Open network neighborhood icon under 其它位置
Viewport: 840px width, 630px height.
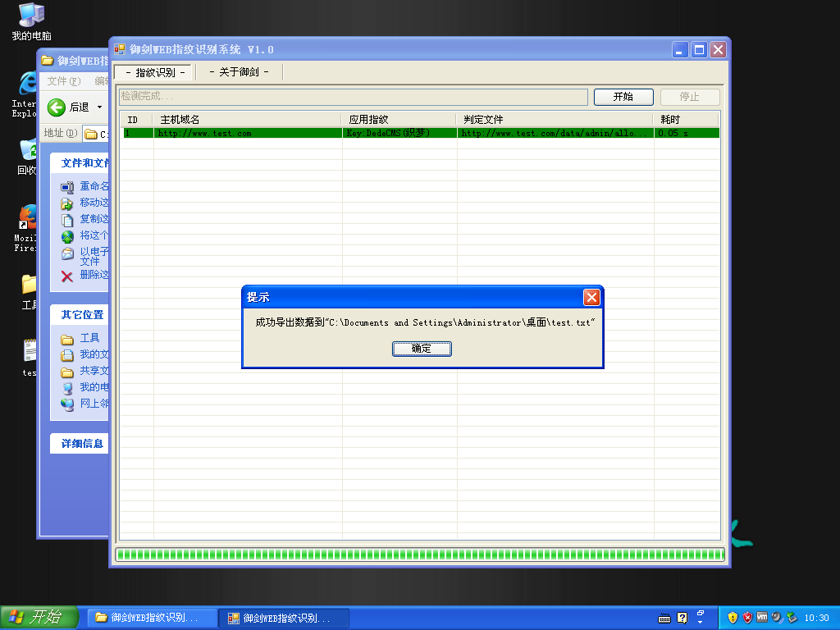pos(67,404)
